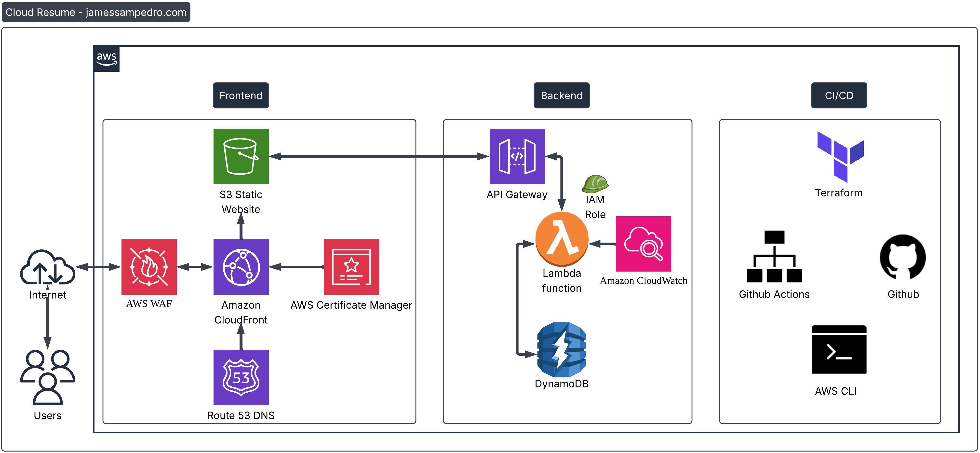Select the "API Gateway" caption
The width and height of the screenshot is (980, 453).
[x=517, y=194]
